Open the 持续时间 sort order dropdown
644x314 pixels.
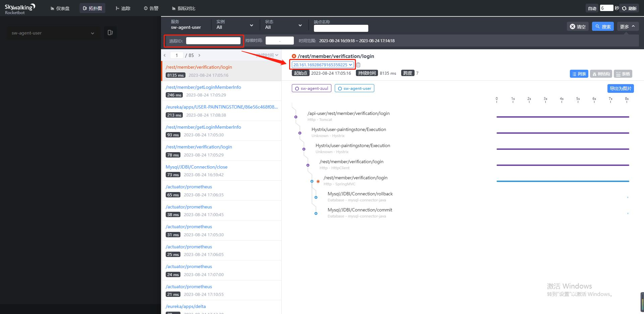(267, 55)
